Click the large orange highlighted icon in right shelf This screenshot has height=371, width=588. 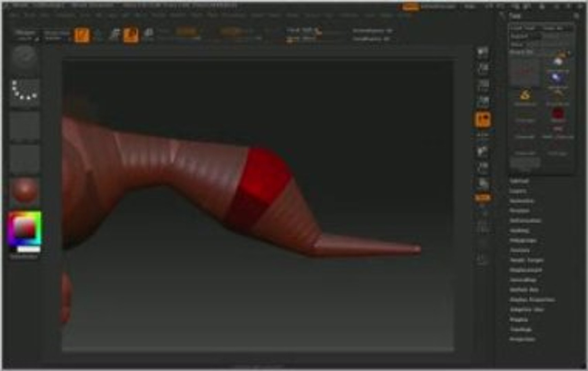pyautogui.click(x=483, y=120)
